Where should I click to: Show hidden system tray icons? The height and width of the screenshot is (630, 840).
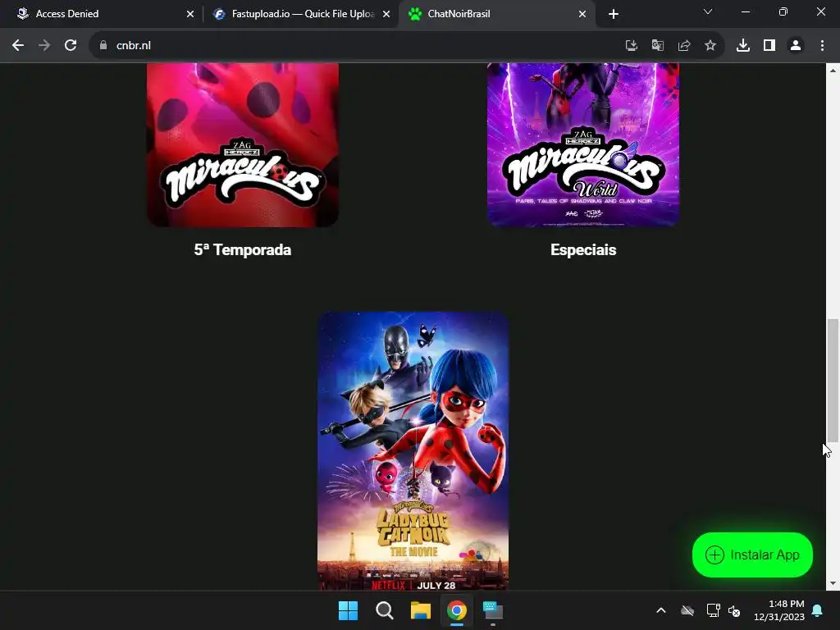661,610
